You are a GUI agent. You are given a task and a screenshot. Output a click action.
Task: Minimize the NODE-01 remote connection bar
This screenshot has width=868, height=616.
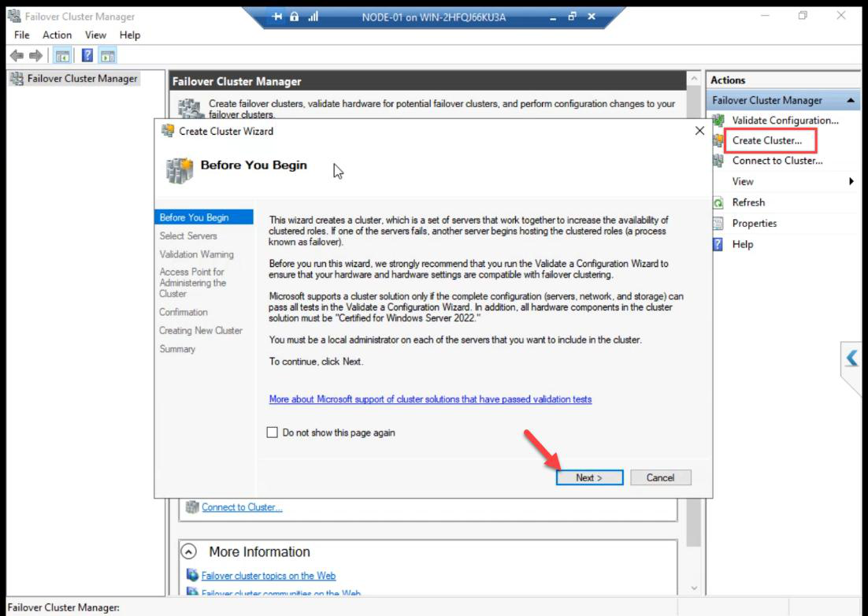click(x=553, y=17)
